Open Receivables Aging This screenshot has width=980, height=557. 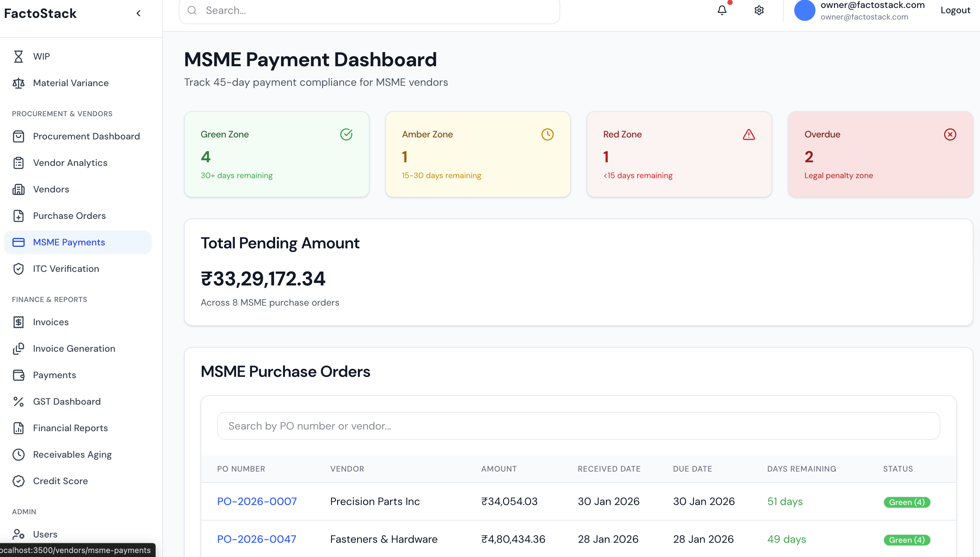tap(77, 454)
